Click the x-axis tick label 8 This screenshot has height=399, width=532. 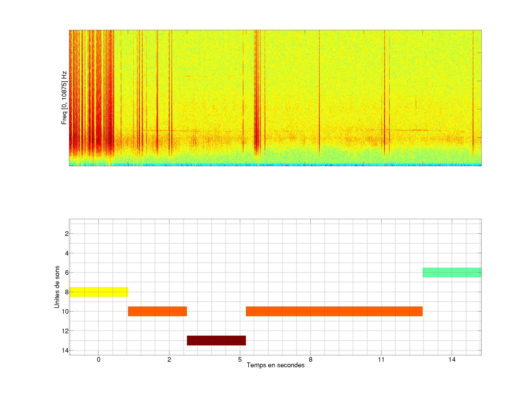(x=311, y=359)
